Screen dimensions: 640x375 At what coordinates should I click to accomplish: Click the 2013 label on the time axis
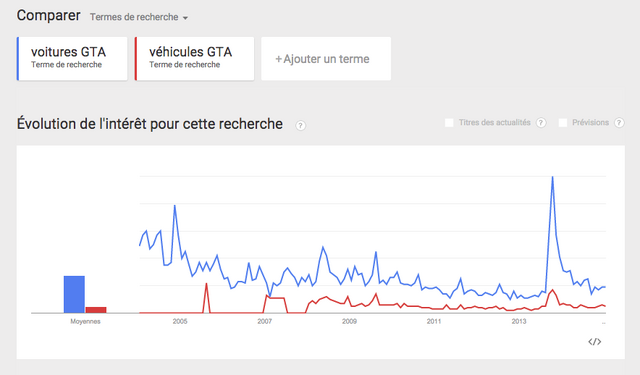519,322
